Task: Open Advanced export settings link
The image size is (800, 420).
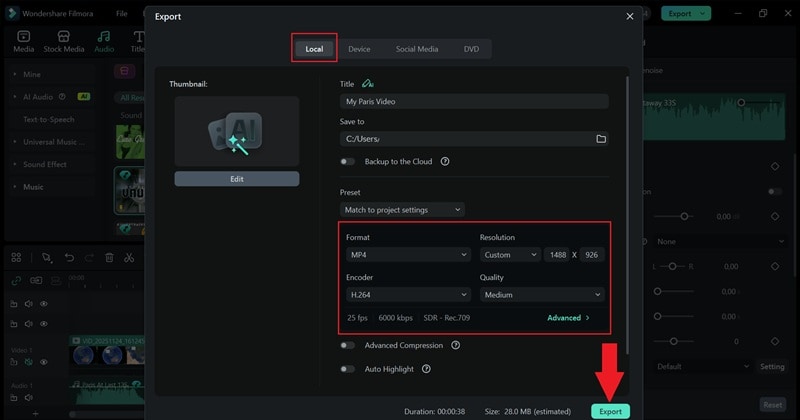Action: tap(568, 317)
